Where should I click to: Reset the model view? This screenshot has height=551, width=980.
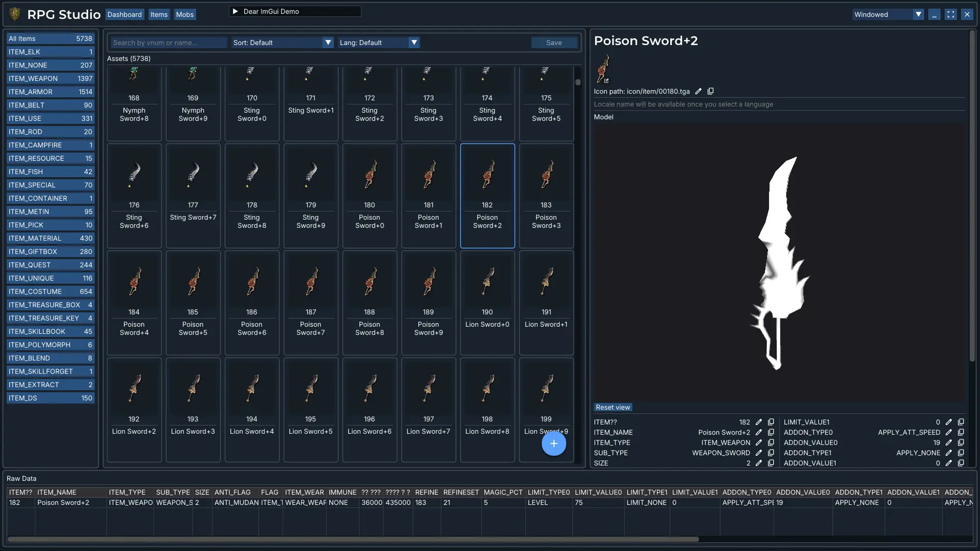pyautogui.click(x=613, y=407)
